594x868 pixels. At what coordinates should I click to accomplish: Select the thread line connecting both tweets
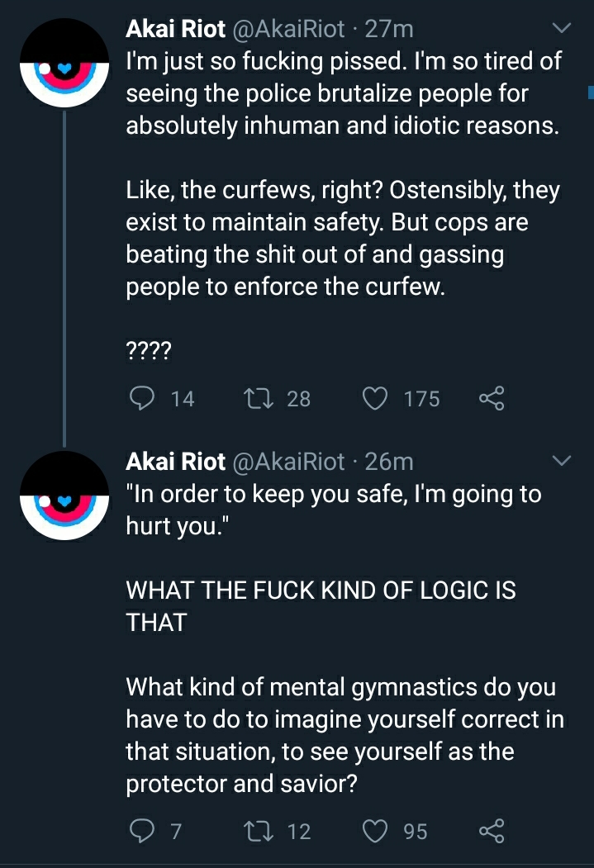64,278
